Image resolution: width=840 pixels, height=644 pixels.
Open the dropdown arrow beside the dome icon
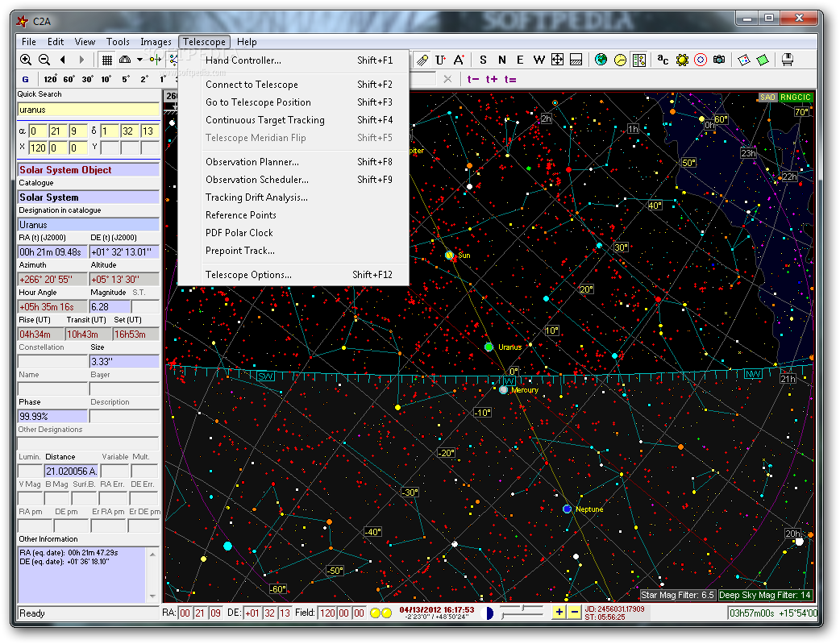tap(139, 60)
